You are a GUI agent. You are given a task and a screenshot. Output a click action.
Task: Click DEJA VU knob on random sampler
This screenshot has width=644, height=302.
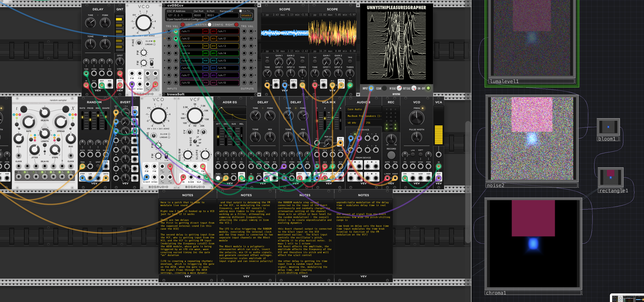click(45, 112)
